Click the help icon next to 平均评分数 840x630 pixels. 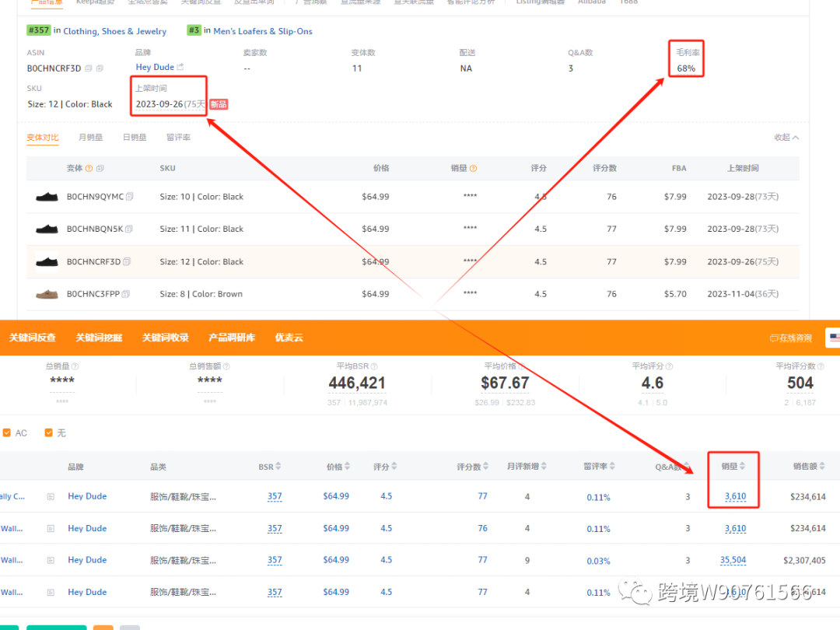821,366
